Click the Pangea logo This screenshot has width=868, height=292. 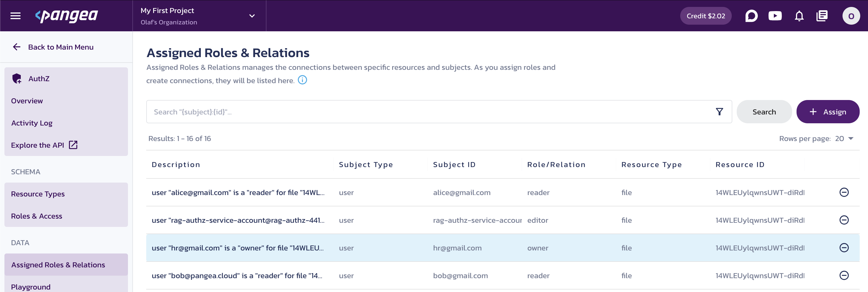tap(66, 16)
